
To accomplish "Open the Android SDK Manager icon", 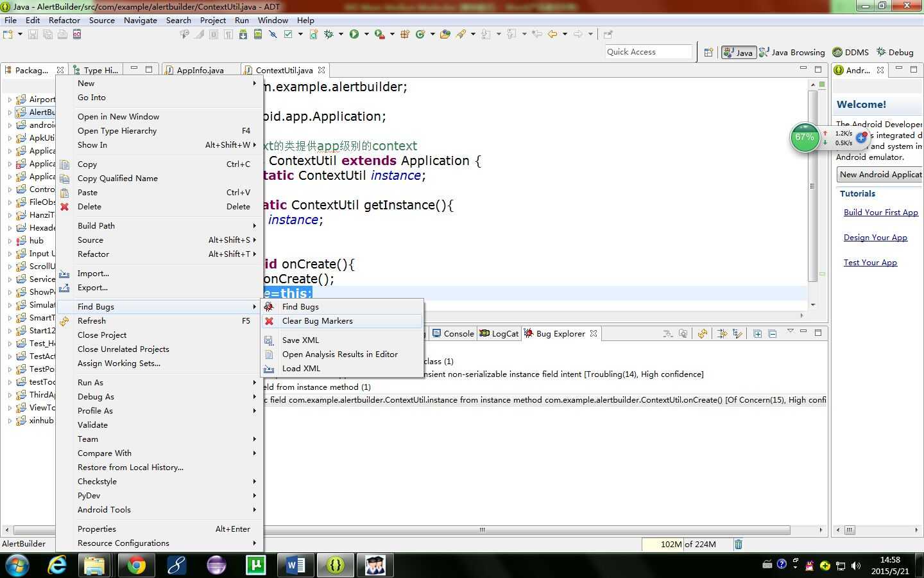I will point(243,34).
